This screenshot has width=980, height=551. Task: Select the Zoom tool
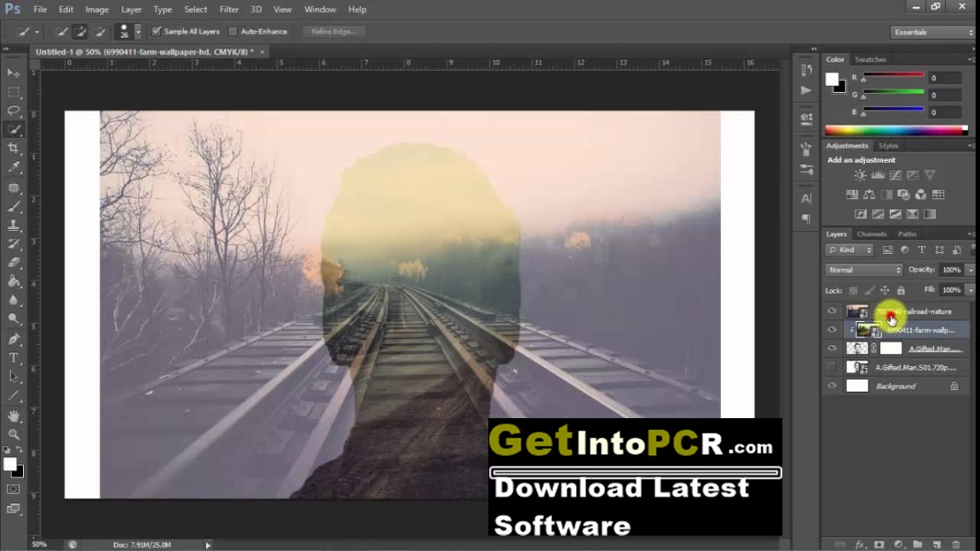pyautogui.click(x=13, y=434)
